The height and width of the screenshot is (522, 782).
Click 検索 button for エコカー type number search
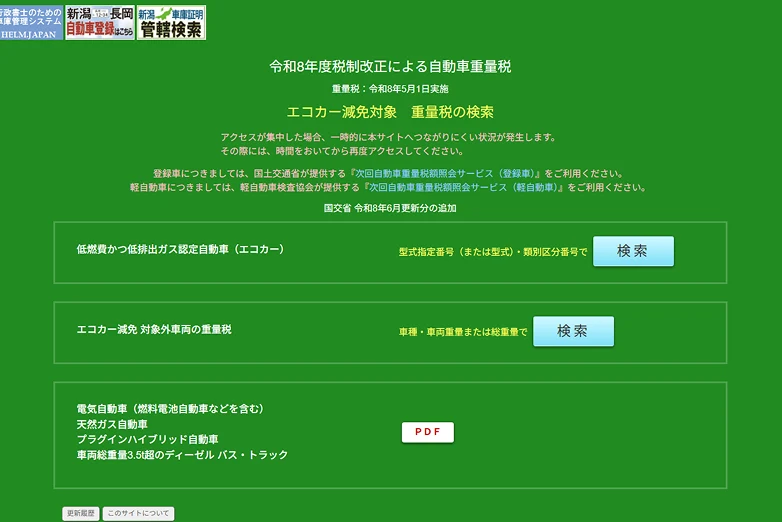633,251
